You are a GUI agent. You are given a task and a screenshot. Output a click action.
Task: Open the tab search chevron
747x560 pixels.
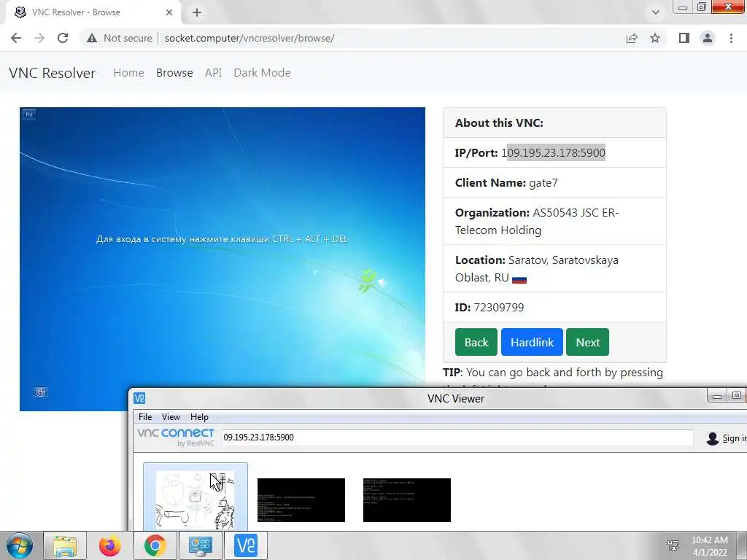point(656,12)
